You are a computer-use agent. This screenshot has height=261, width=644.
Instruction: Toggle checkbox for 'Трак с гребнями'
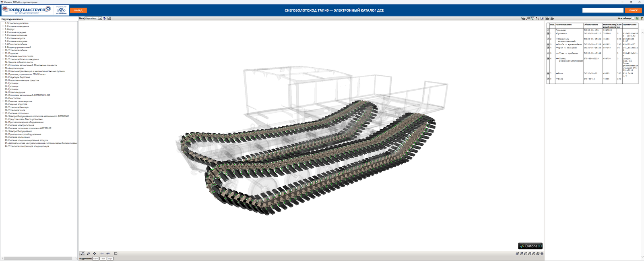tap(548, 53)
